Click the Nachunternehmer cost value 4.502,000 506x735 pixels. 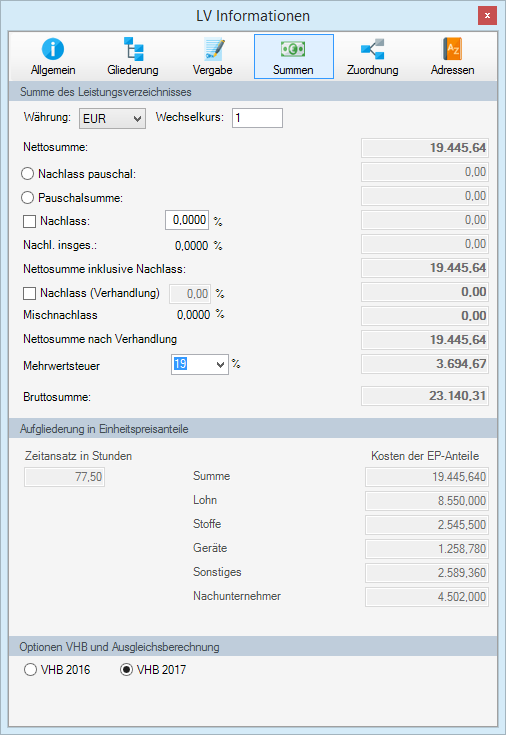click(x=427, y=597)
